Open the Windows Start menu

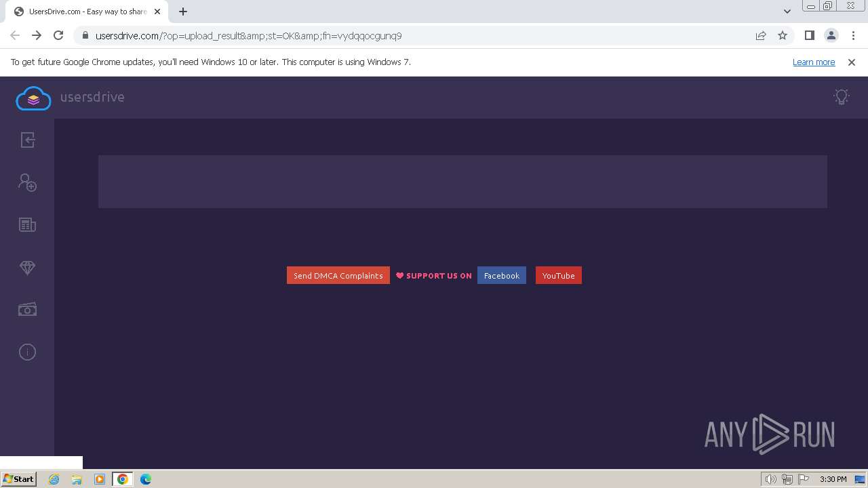coord(19,479)
